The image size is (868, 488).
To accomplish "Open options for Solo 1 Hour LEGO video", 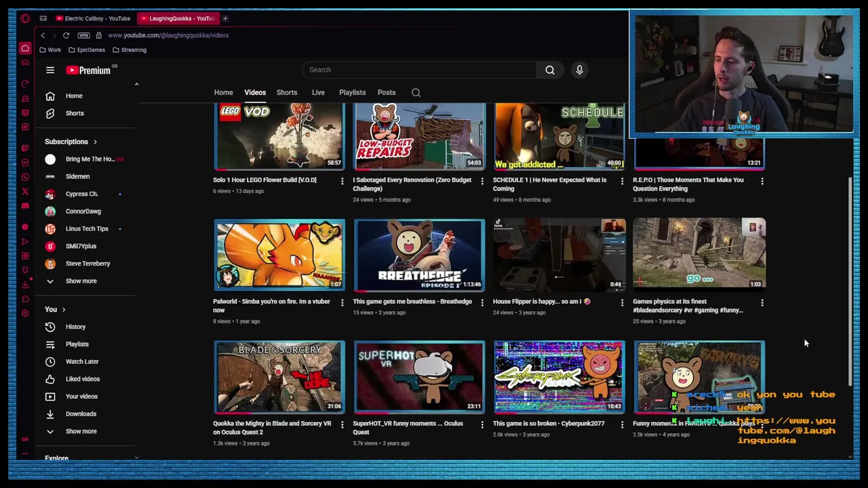I will (342, 181).
